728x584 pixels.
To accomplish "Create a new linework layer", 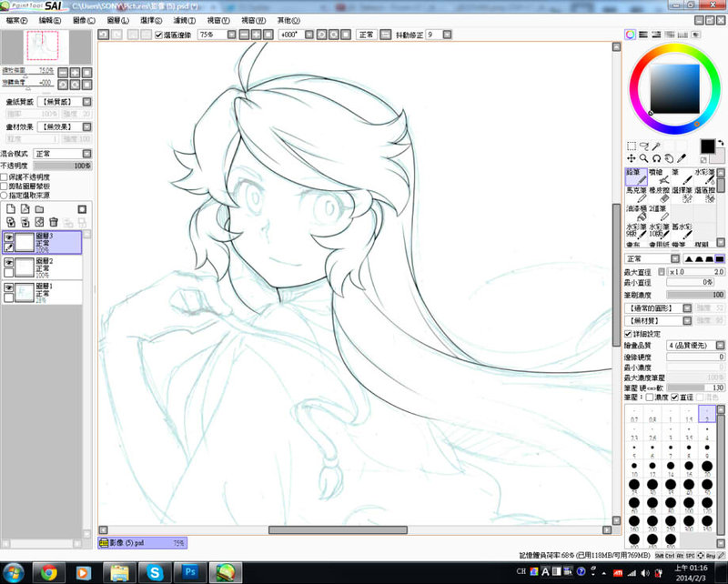I will [25, 209].
